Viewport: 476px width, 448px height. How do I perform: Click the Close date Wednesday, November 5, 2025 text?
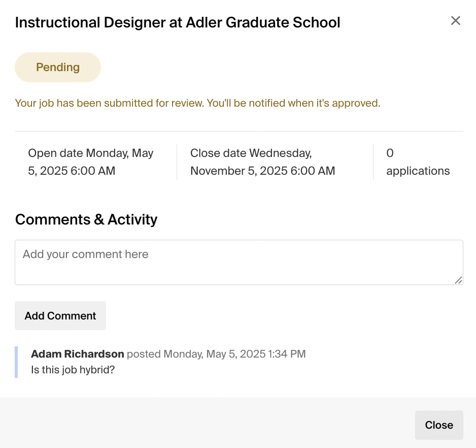click(262, 162)
